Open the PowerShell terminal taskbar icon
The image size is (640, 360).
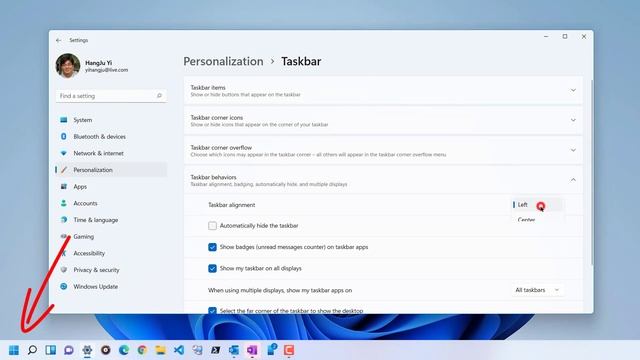coord(216,350)
